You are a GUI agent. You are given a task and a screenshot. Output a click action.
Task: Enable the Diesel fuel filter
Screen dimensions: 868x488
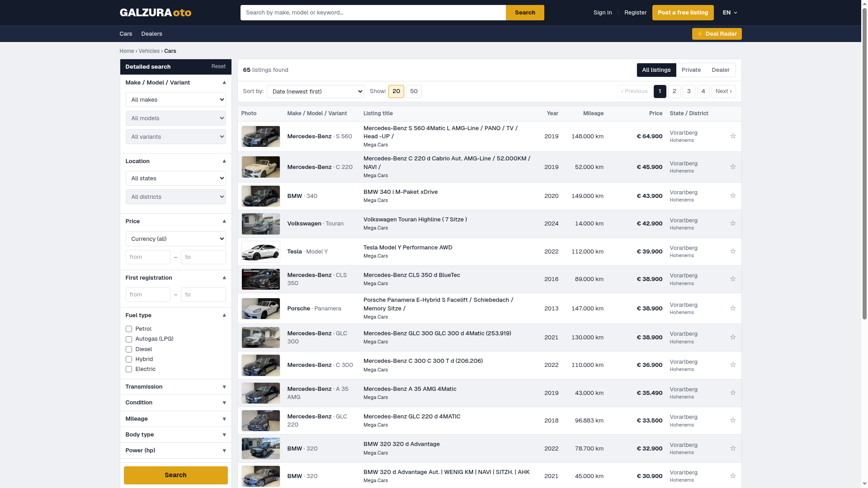pyautogui.click(x=129, y=349)
